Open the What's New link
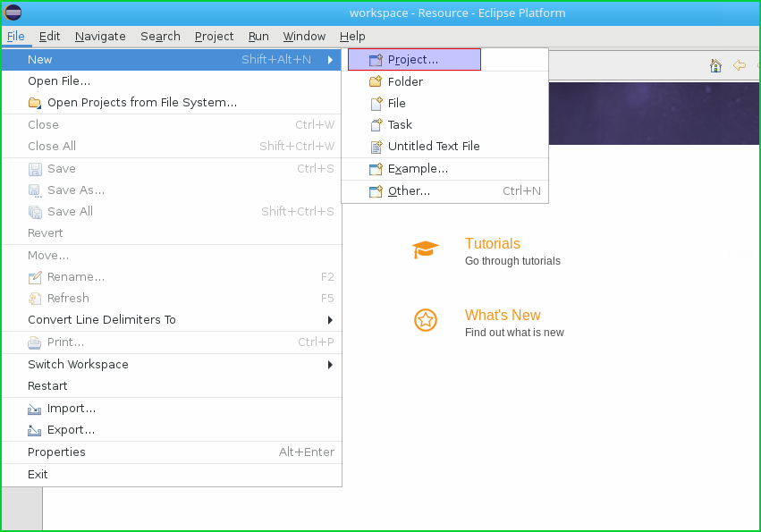The image size is (761, 532). point(503,315)
